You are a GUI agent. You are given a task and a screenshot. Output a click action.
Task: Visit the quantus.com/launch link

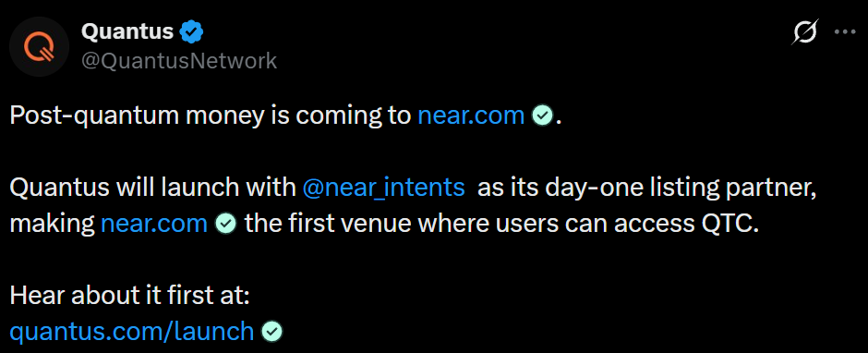(x=132, y=332)
